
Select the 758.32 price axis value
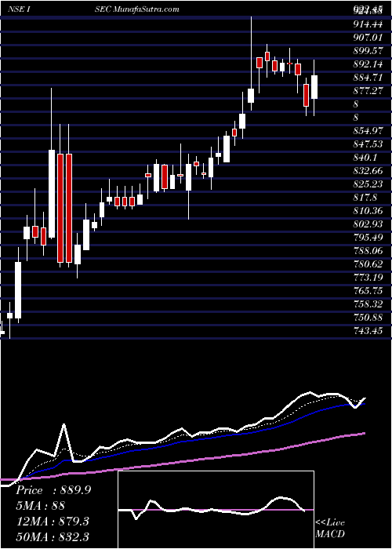click(368, 304)
